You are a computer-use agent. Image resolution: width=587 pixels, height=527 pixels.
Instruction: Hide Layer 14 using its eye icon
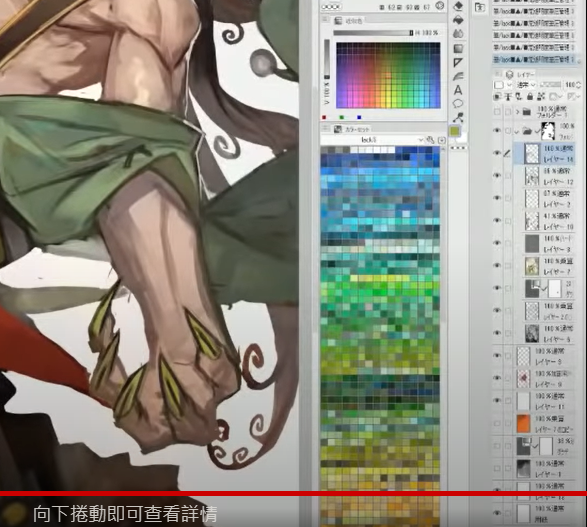coord(497,153)
